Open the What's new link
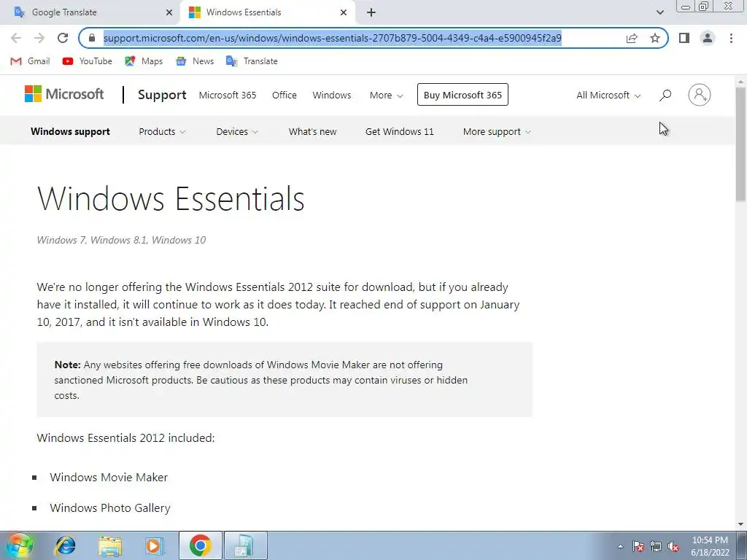The width and height of the screenshot is (747, 560). (x=312, y=131)
